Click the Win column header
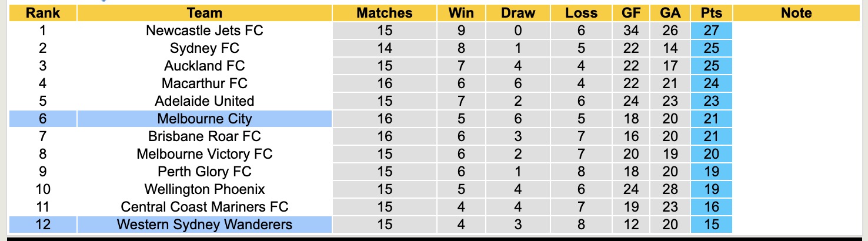 click(x=460, y=13)
